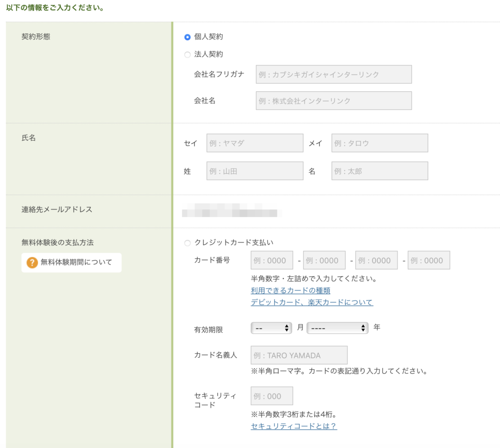This screenshot has width=500, height=448.
Task: Click the 会社名 input field
Action: [x=333, y=101]
